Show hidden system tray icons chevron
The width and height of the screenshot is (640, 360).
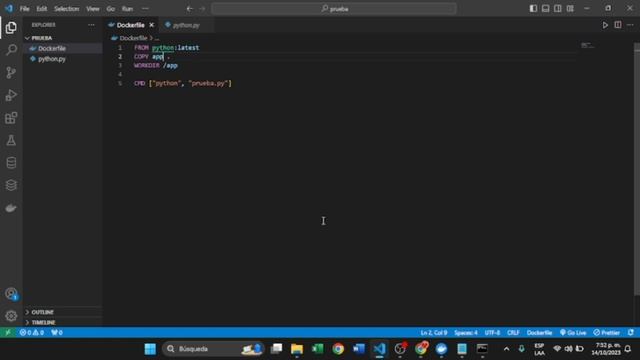coord(507,349)
